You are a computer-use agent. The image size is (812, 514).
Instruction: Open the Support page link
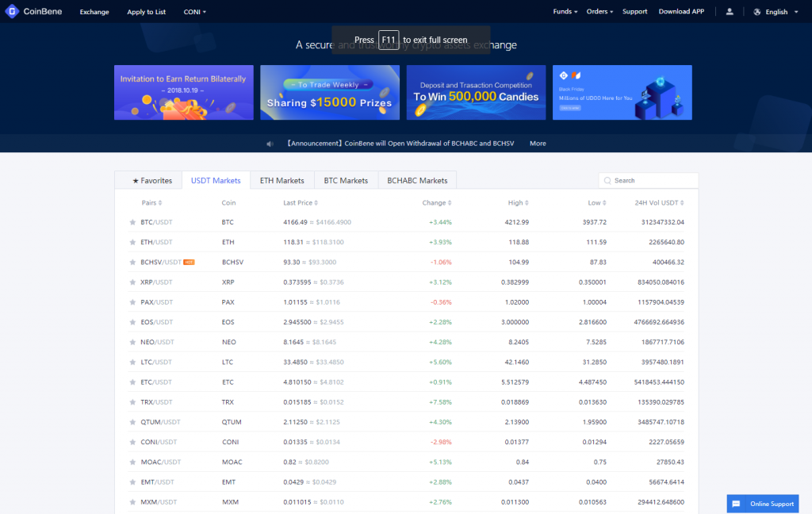tap(635, 11)
